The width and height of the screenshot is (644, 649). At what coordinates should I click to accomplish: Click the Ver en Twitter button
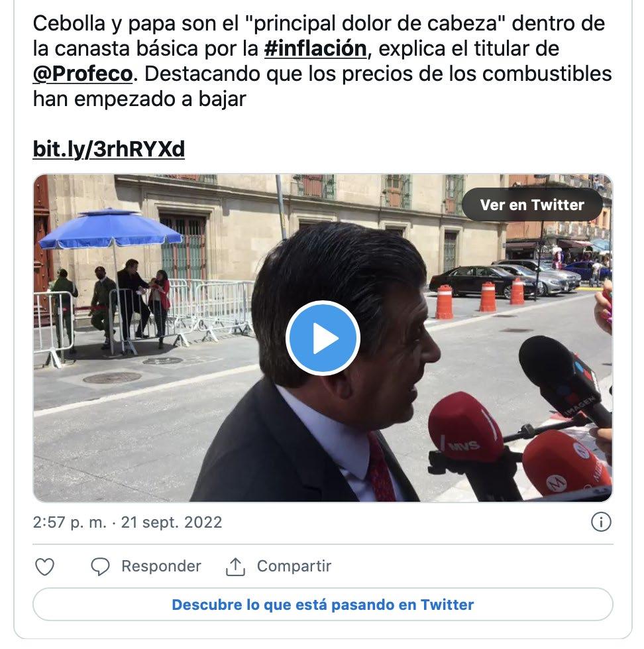532,204
